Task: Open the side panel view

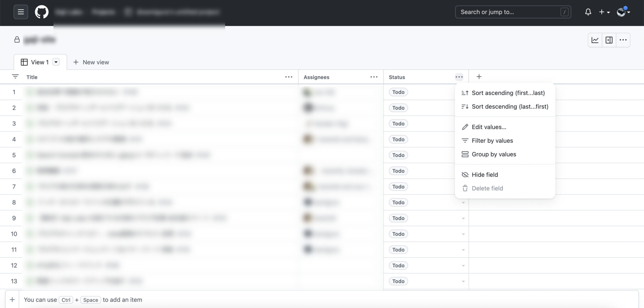Action: pos(609,40)
